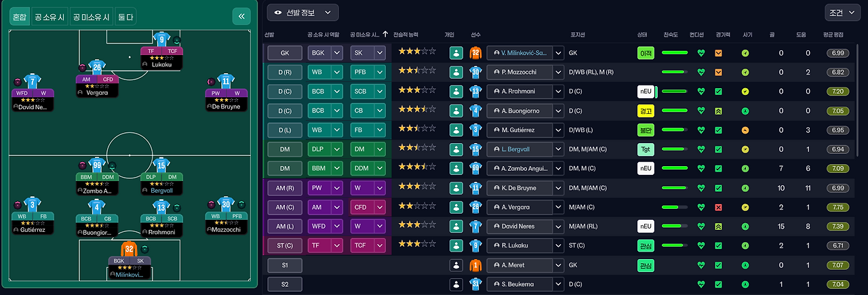Click match sharpness icon for A. Buongiorno
The width and height of the screenshot is (868, 295).
(x=718, y=111)
